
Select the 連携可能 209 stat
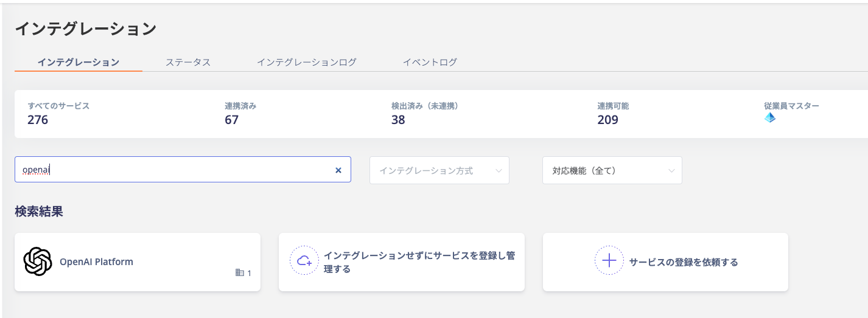click(613, 113)
